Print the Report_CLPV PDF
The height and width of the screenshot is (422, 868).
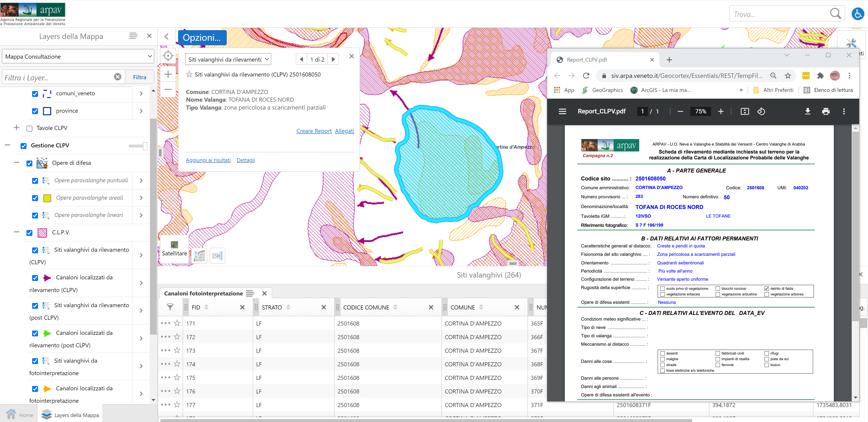pyautogui.click(x=825, y=111)
